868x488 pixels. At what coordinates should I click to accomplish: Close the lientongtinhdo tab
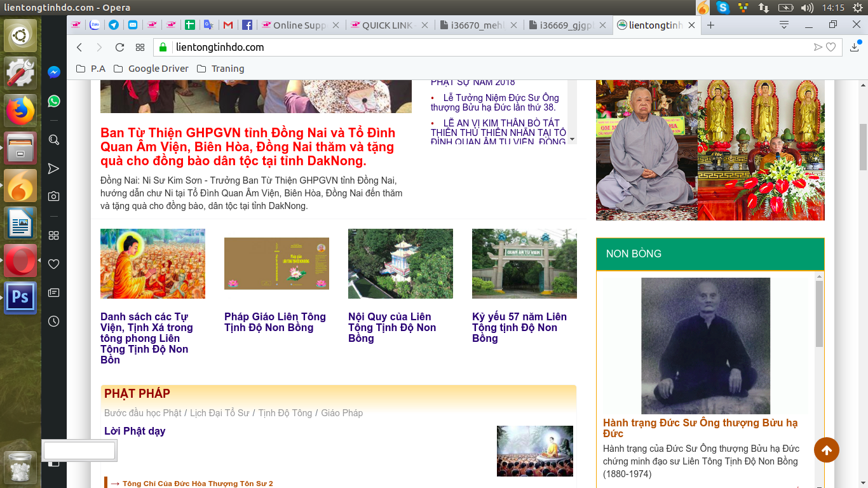(x=692, y=25)
